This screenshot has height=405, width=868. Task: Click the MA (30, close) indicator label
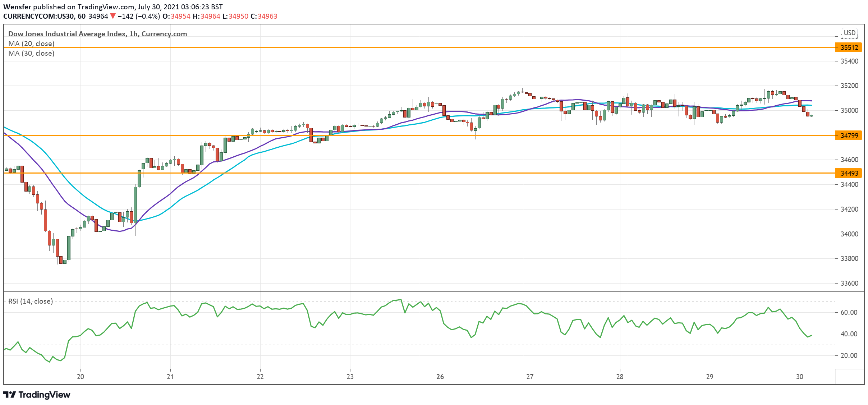[x=31, y=53]
